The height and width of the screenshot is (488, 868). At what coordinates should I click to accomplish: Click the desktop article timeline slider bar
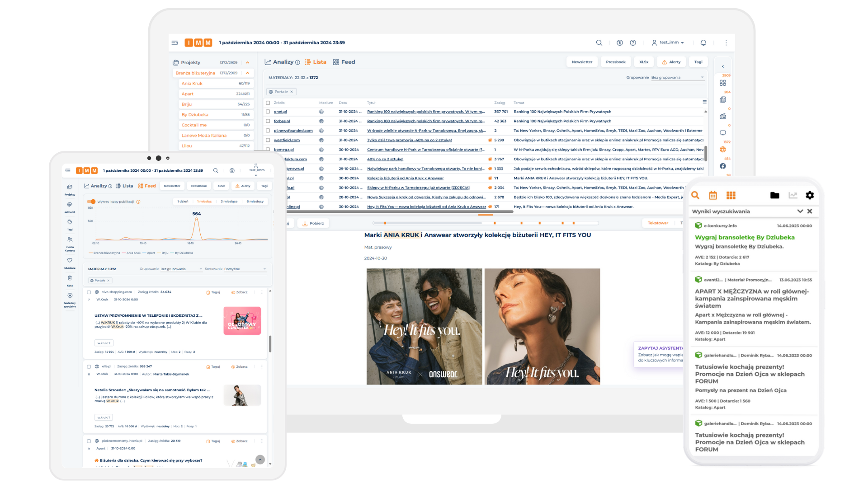(x=486, y=223)
